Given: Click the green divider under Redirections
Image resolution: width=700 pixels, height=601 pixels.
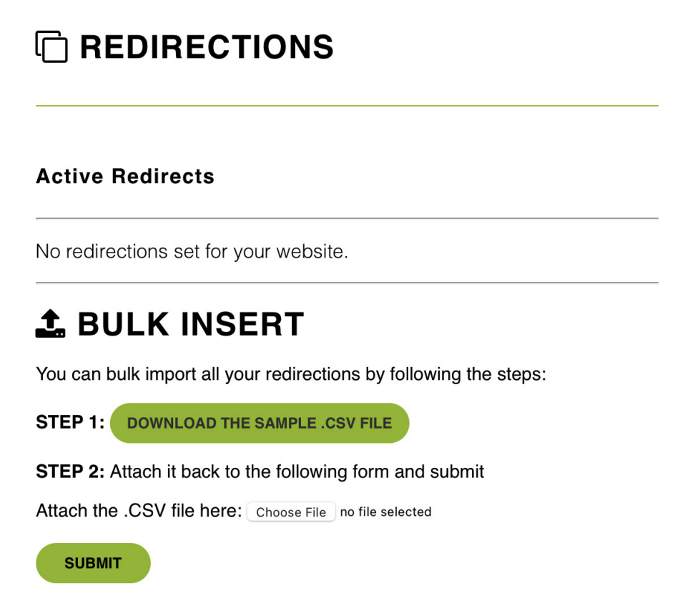Looking at the screenshot, I should coord(347,106).
